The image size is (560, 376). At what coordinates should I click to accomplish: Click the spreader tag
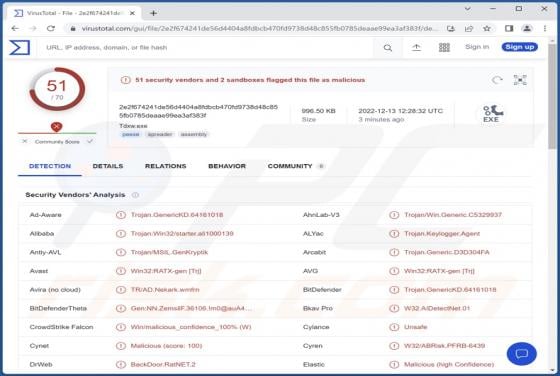pyautogui.click(x=160, y=134)
